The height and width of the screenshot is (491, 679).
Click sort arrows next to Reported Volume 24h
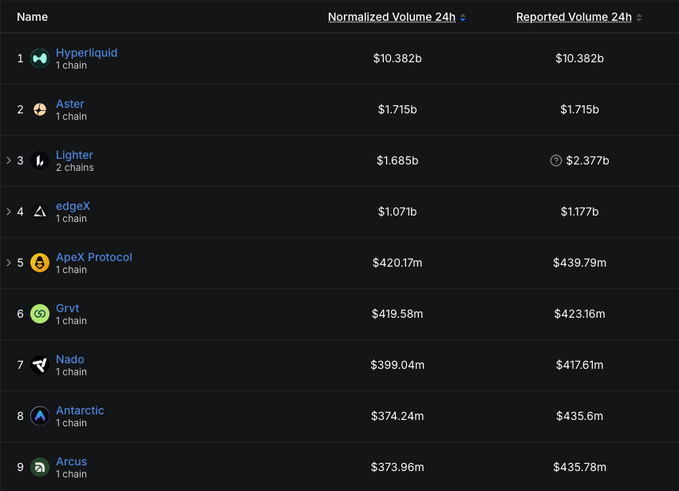point(639,17)
